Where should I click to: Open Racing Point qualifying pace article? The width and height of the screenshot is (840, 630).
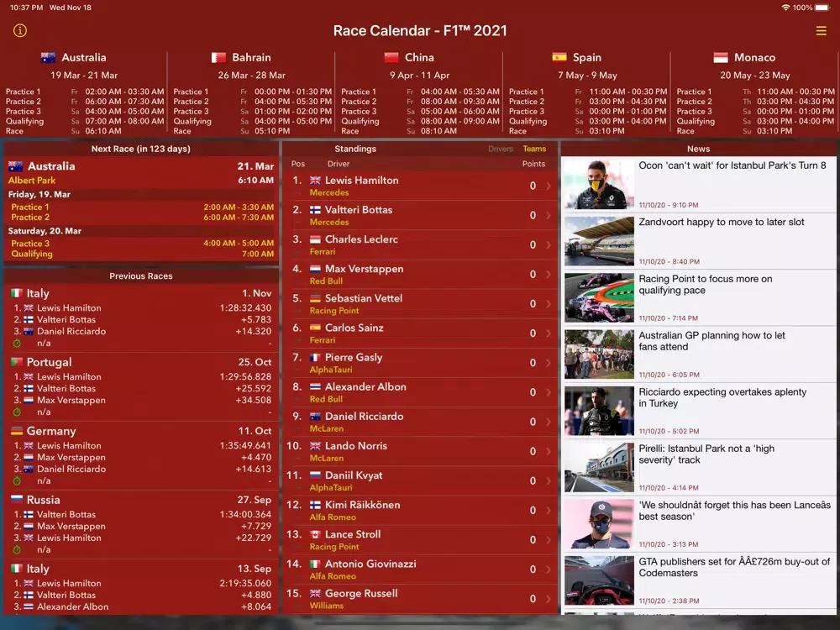coord(699,298)
